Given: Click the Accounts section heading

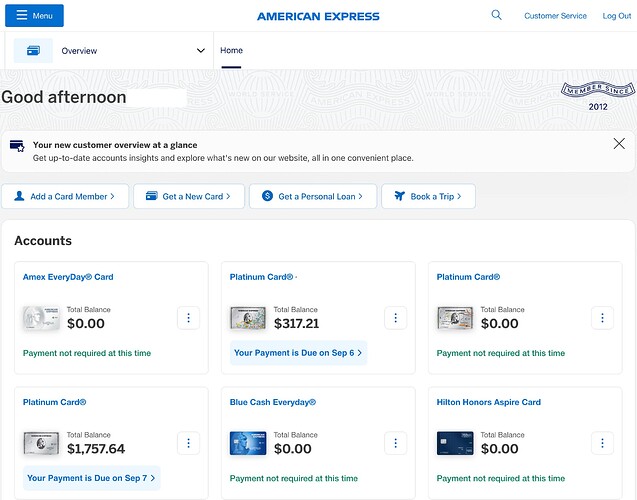Looking at the screenshot, I should click(x=43, y=240).
